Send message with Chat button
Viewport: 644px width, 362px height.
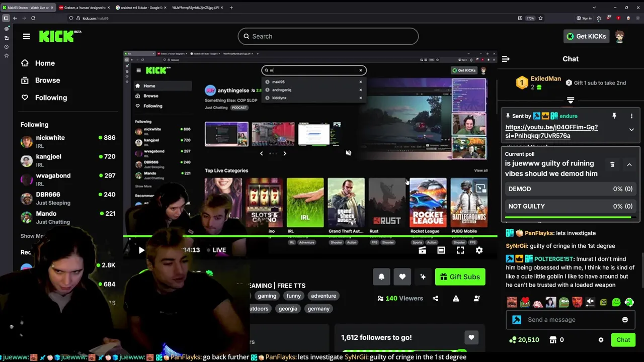click(623, 340)
